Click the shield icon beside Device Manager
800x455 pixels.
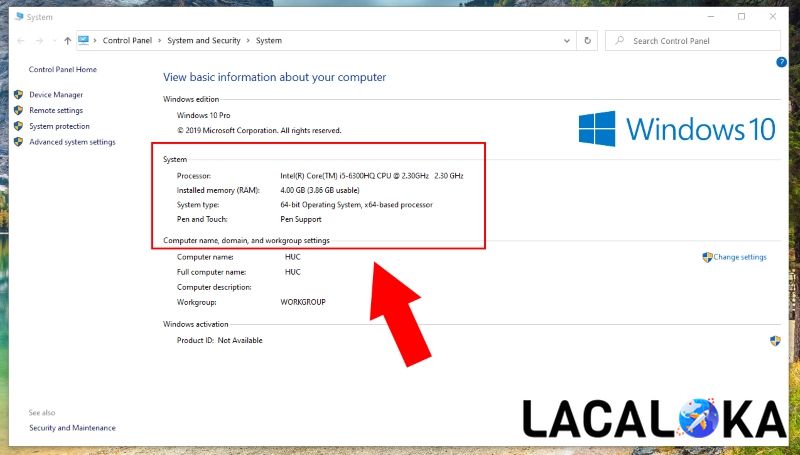tap(18, 94)
